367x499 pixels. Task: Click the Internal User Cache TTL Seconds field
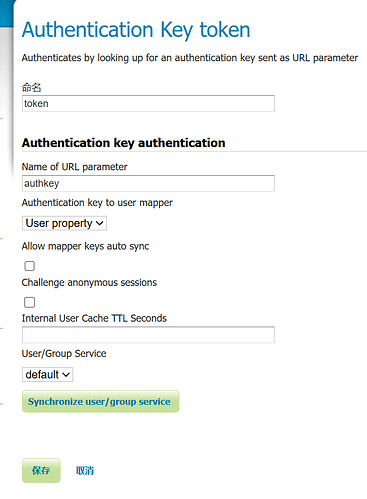click(148, 335)
